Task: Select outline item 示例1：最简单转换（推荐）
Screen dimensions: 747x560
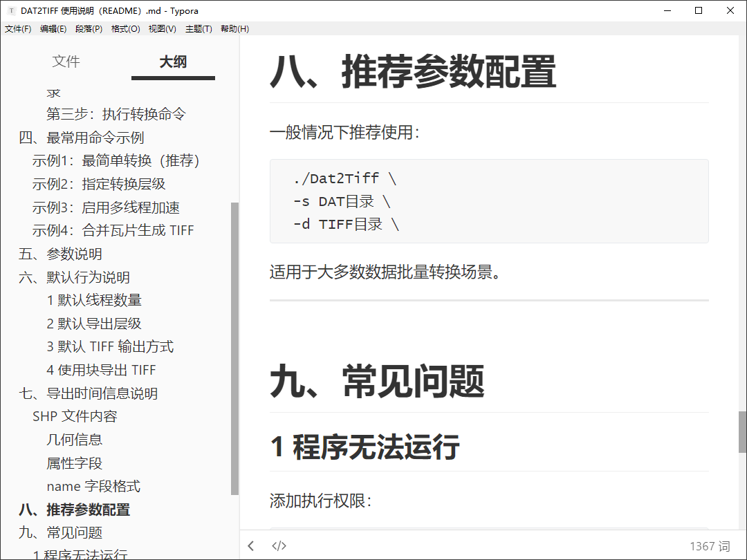Action: pos(116,161)
